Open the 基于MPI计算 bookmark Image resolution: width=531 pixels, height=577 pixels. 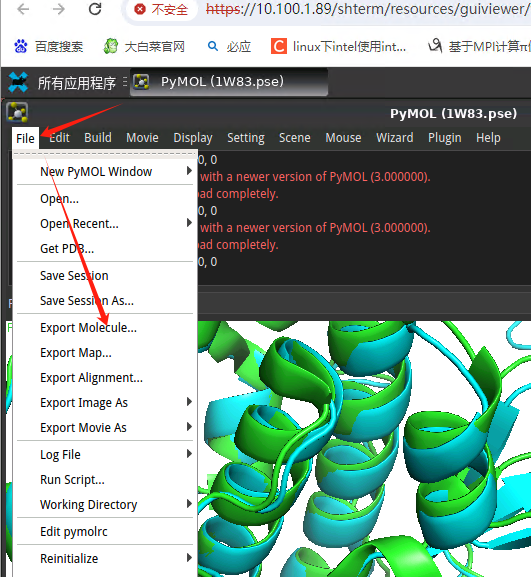point(479,47)
